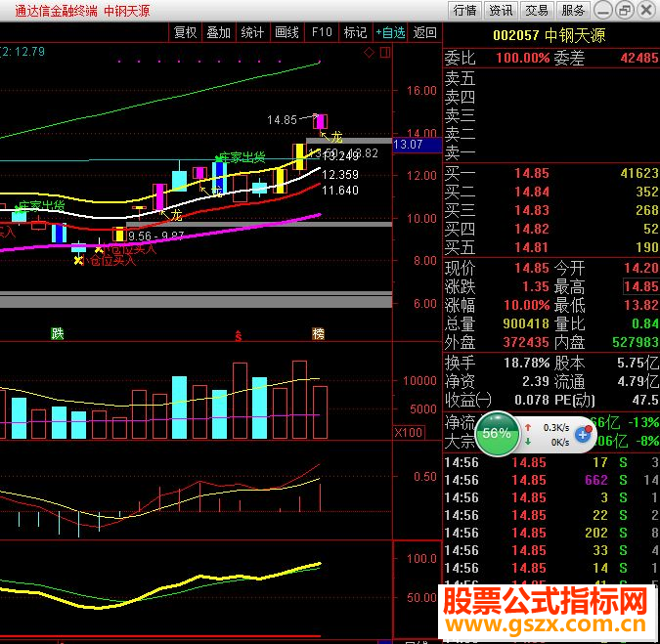Click the 返回 button
660x644 pixels.
424,32
